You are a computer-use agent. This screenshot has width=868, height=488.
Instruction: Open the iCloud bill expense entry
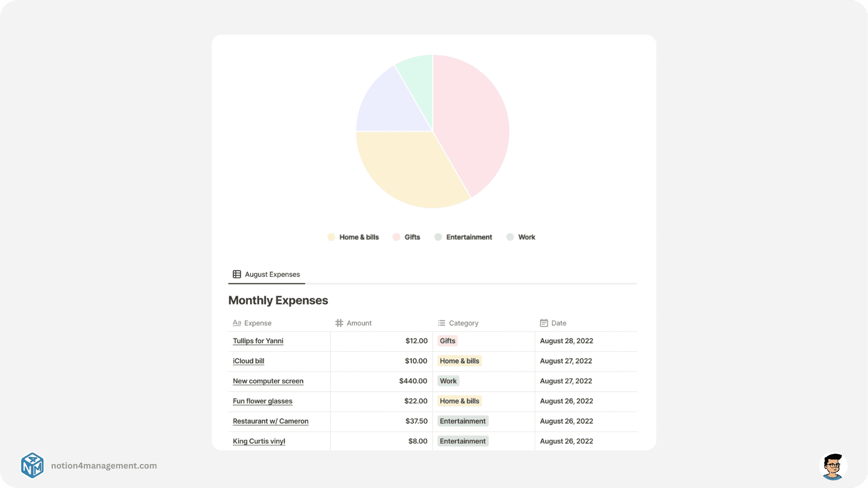[248, 361]
